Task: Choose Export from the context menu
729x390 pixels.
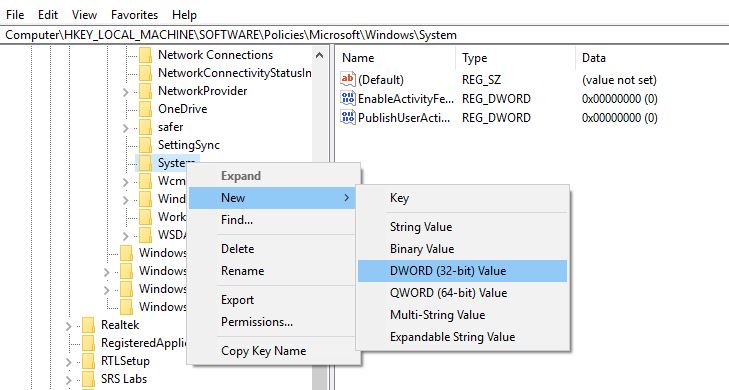Action: coord(273,300)
